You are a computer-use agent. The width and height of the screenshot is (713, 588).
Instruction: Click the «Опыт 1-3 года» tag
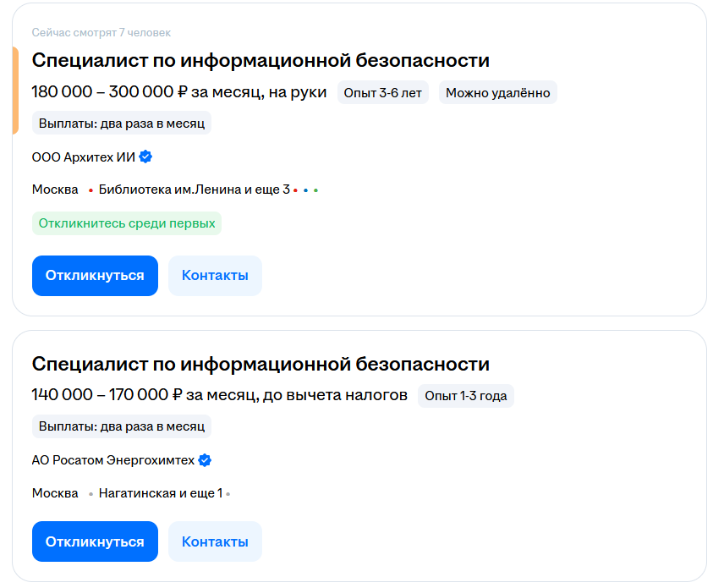[x=466, y=395]
